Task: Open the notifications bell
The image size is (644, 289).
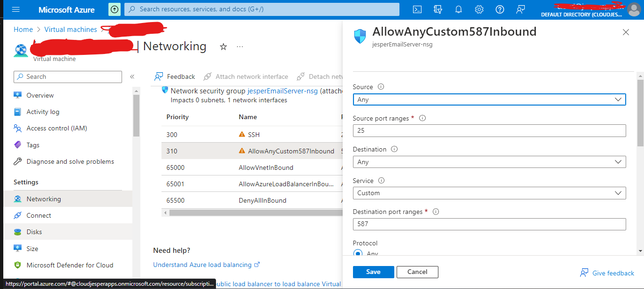Action: click(459, 9)
